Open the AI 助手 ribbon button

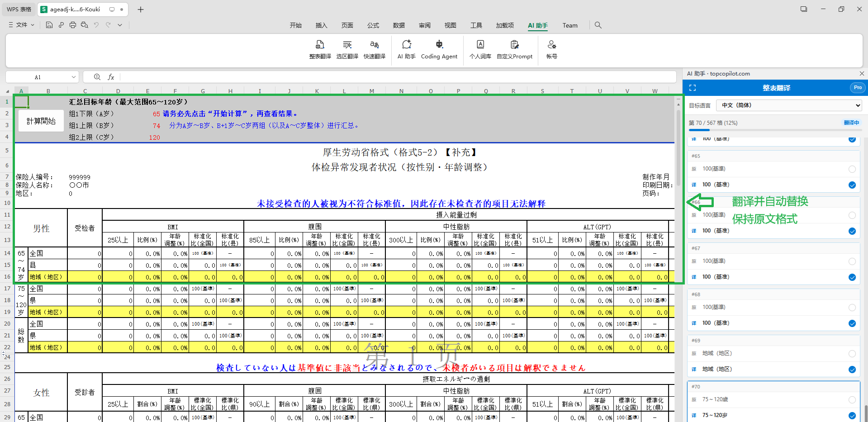(x=407, y=50)
